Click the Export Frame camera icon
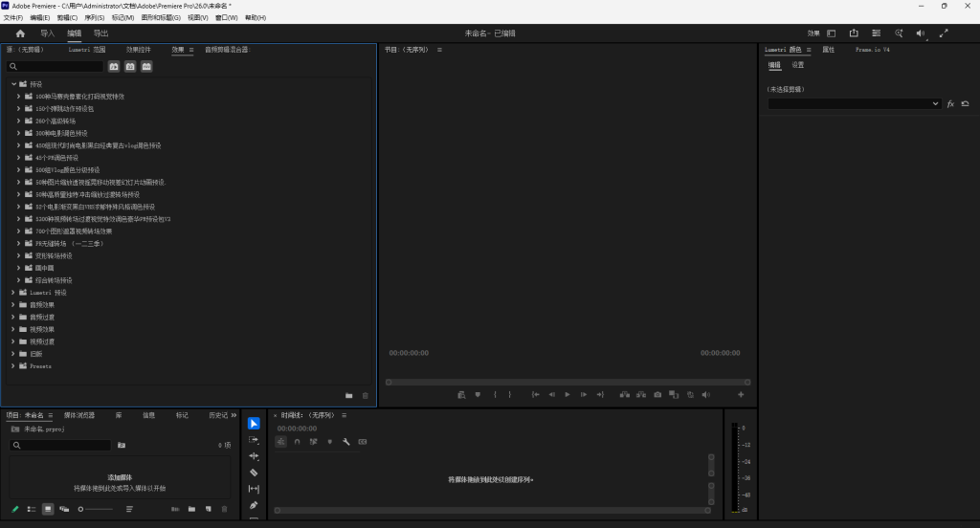Image resolution: width=980 pixels, height=528 pixels. pos(657,394)
